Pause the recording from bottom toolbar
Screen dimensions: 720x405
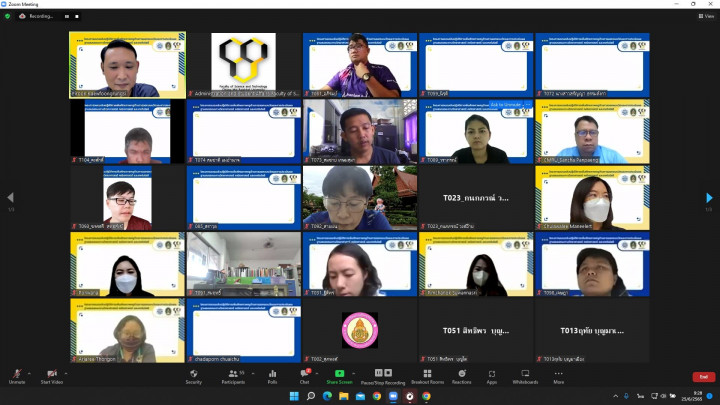pyautogui.click(x=378, y=373)
